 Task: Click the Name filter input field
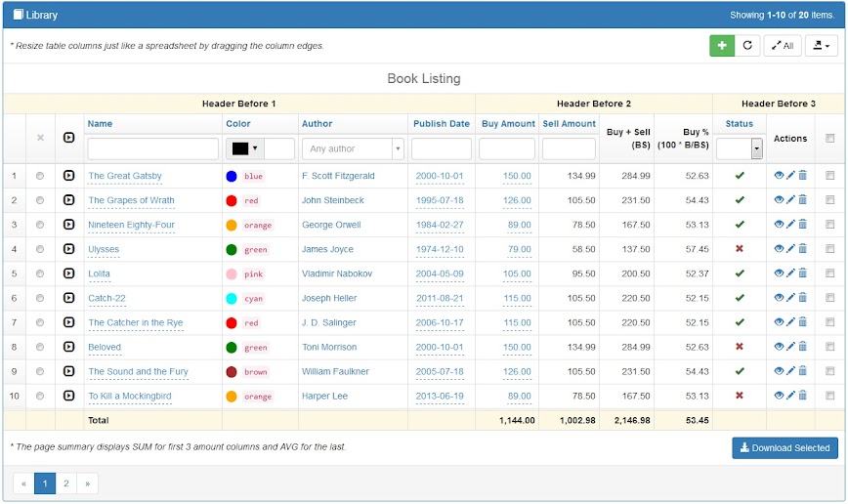[x=152, y=148]
